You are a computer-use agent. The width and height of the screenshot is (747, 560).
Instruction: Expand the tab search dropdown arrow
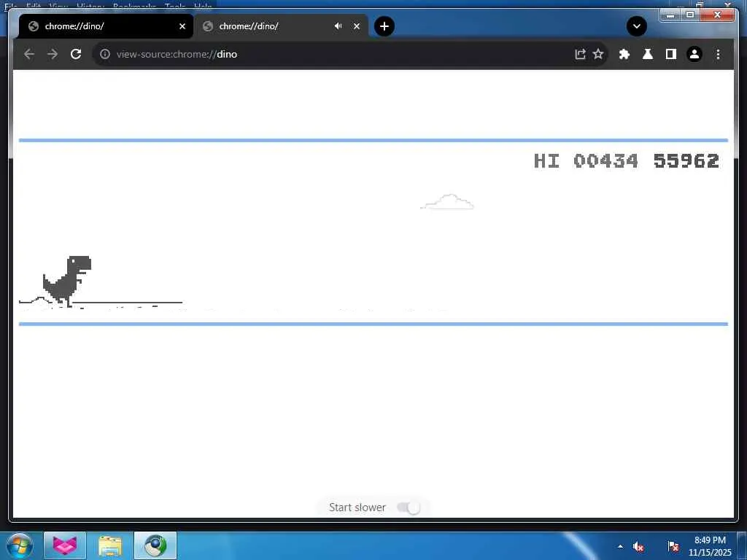(x=636, y=26)
